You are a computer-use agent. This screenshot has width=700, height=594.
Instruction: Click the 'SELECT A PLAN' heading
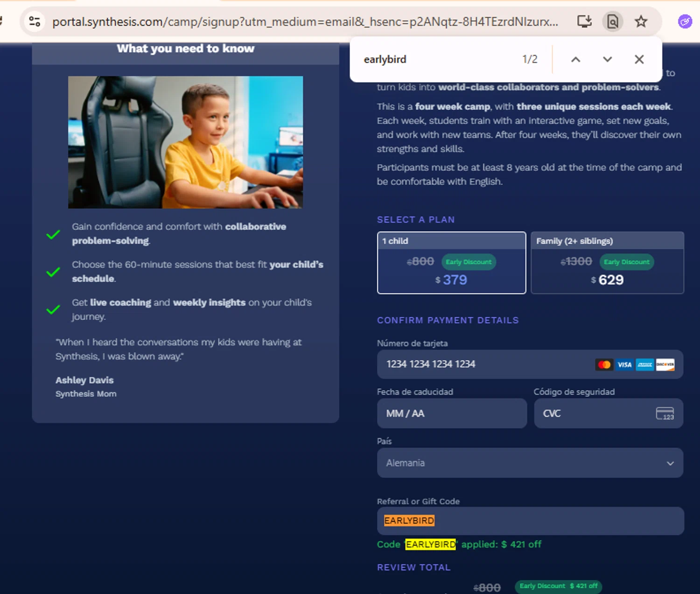point(416,220)
